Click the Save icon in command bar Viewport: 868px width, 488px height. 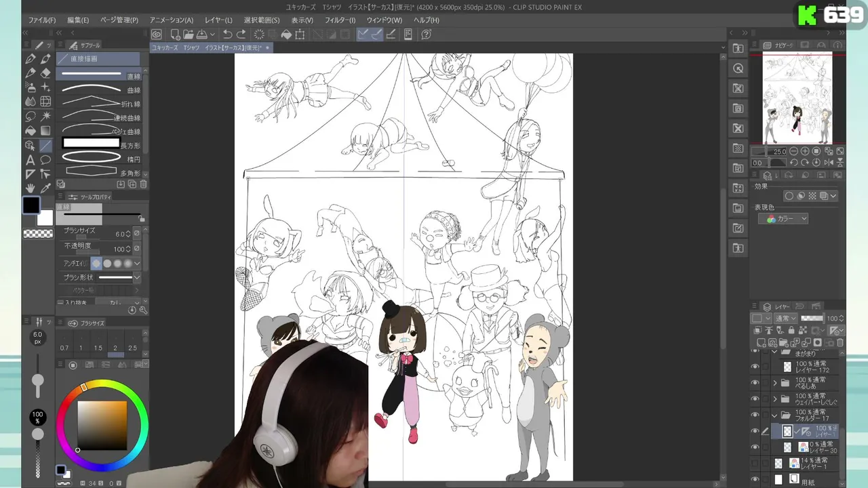pyautogui.click(x=201, y=35)
